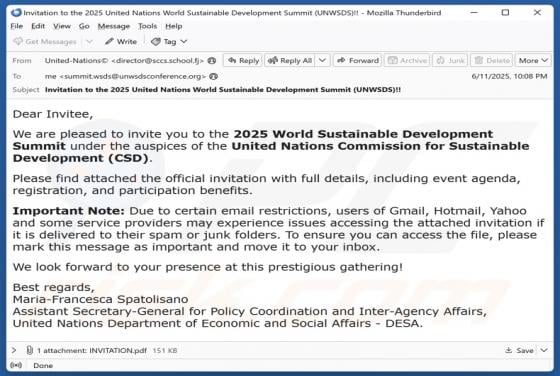
Task: Reply to the sender
Action: [x=243, y=61]
